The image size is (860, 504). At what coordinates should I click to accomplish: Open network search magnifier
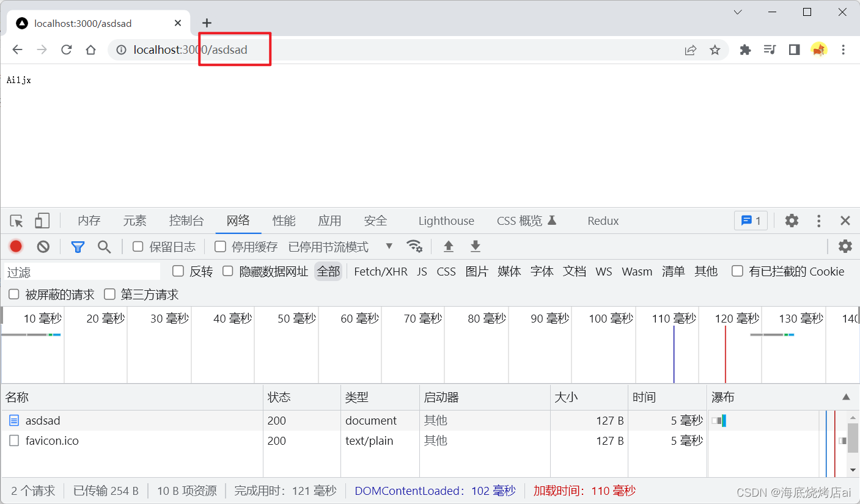tap(105, 246)
